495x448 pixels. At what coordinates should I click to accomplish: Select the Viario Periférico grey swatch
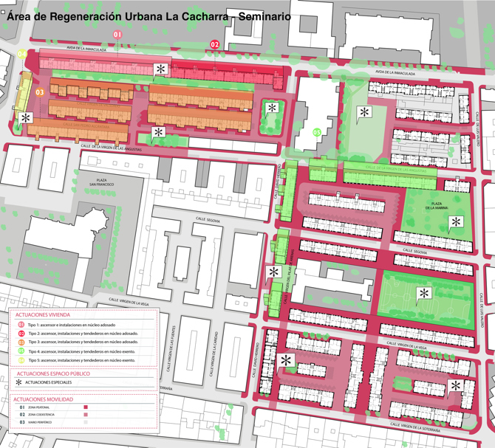[86, 423]
